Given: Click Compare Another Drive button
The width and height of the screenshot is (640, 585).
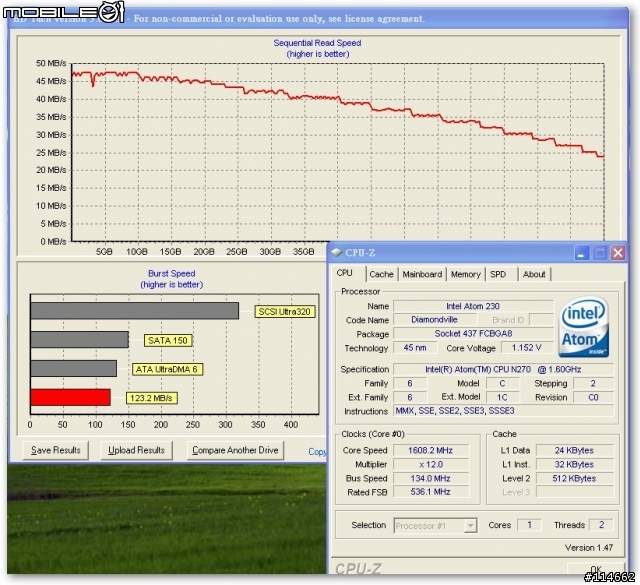Looking at the screenshot, I should pyautogui.click(x=235, y=450).
